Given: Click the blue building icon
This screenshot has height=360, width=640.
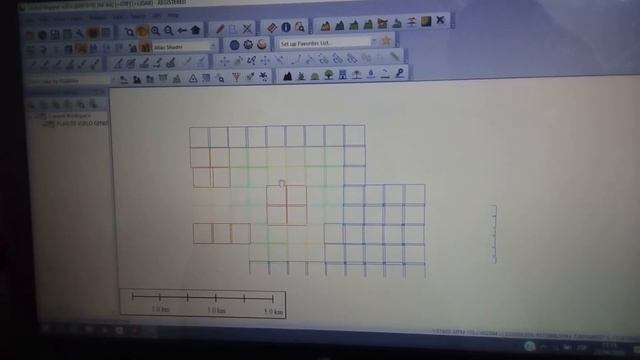Looking at the screenshot, I should point(342,74).
